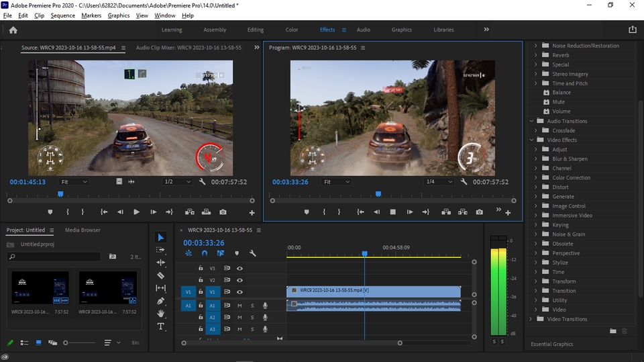Image resolution: width=644 pixels, height=362 pixels.
Task: Select the Track Select Forward tool
Action: pos(160,250)
